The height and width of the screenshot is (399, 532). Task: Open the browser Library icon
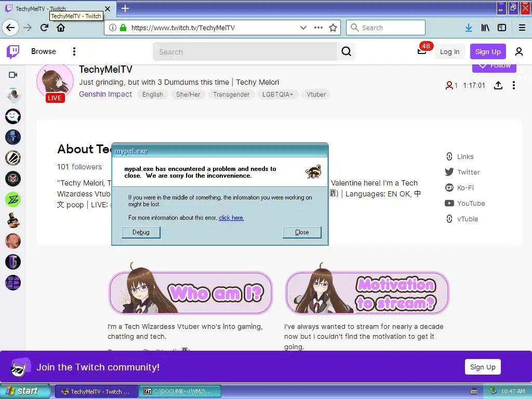tap(485, 28)
